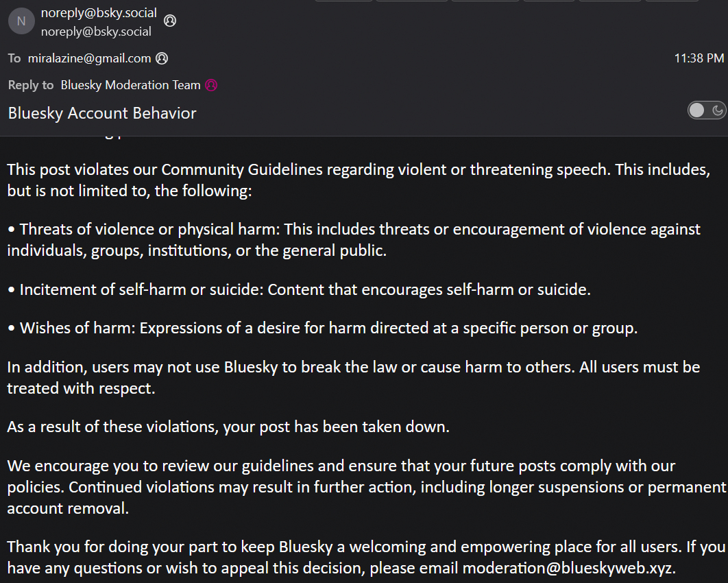
Task: Open contact icon beside noreply@bsky.social sender name
Action: (x=170, y=21)
